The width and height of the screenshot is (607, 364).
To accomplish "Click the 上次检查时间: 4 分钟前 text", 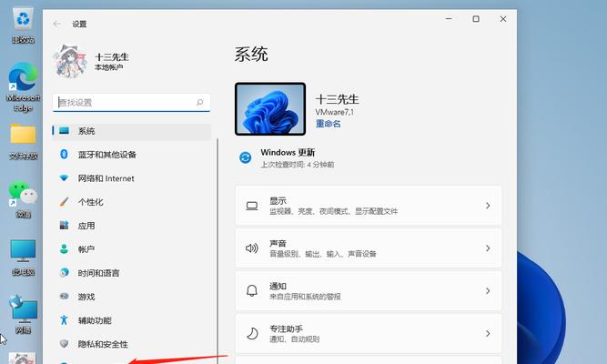I will click(x=298, y=165).
